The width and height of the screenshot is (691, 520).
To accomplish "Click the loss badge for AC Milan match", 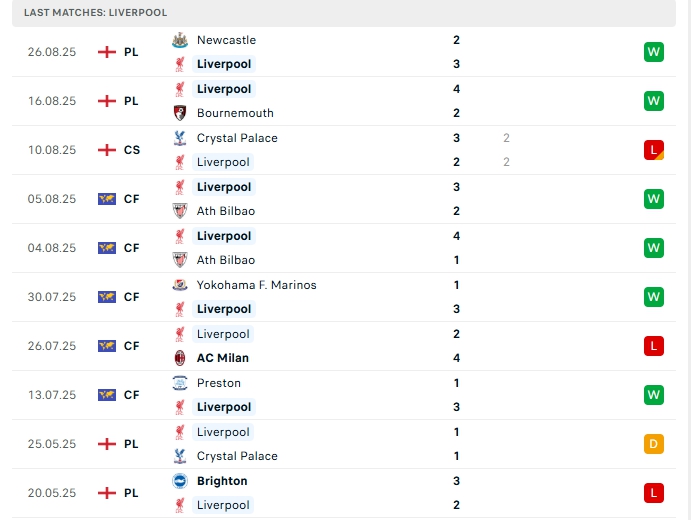I will coord(654,346).
